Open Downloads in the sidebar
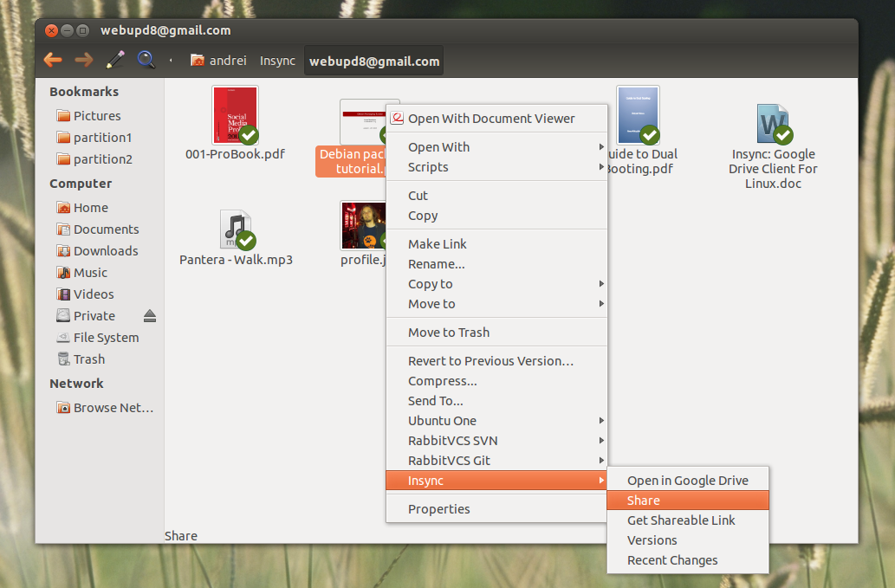This screenshot has width=895, height=588. [97, 251]
